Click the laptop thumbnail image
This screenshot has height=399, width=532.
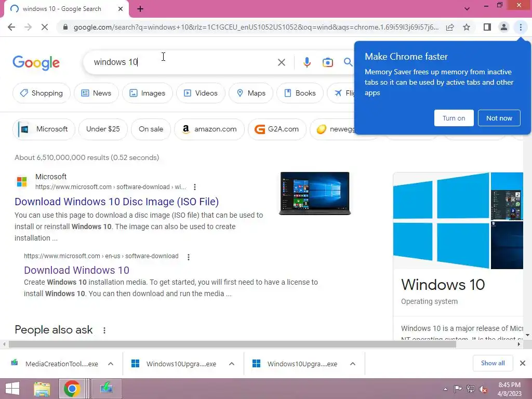click(x=315, y=193)
